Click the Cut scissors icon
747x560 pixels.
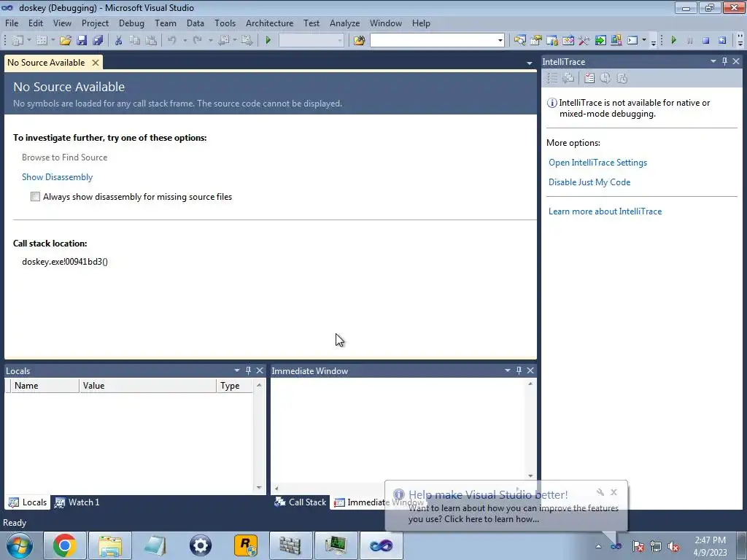coord(119,41)
